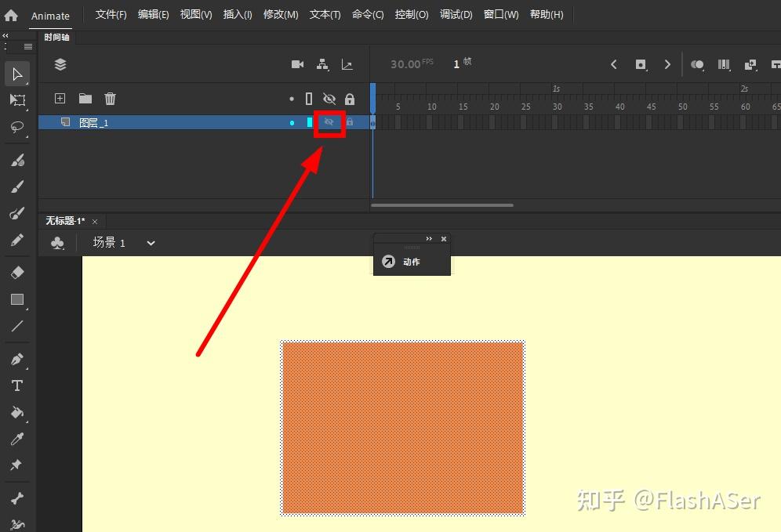
Task: Select the 无标题-1 document tab
Action: (65, 221)
